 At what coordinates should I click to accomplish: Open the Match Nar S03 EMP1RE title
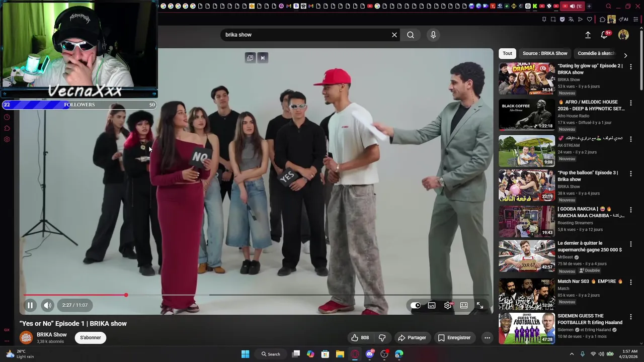click(590, 282)
